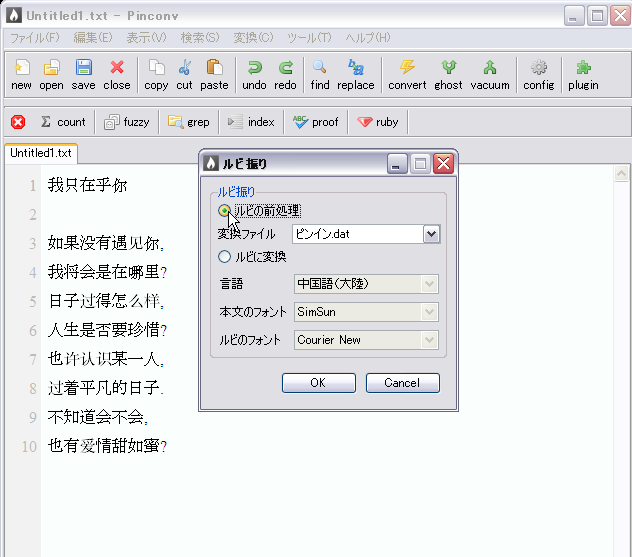This screenshot has height=557, width=632.
Task: Expand the 言語 中国語(大陸) dropdown
Action: pyautogui.click(x=430, y=284)
